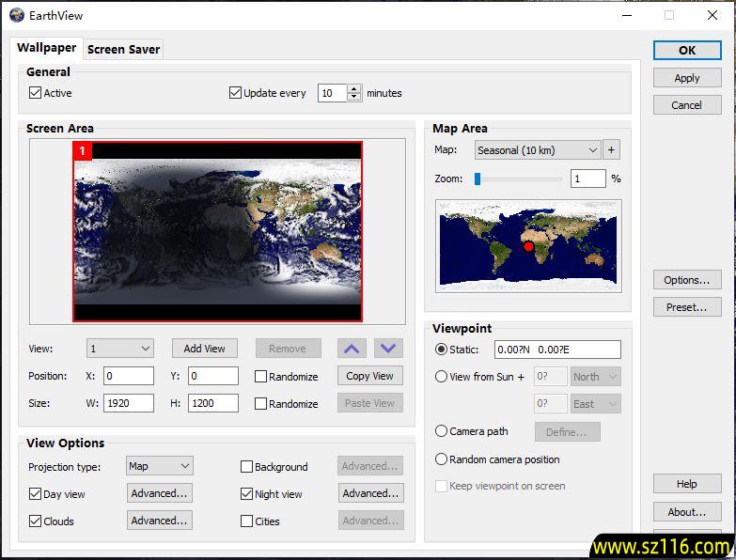Image resolution: width=736 pixels, height=560 pixels.
Task: Open Day view Advanced... settings
Action: 159,493
